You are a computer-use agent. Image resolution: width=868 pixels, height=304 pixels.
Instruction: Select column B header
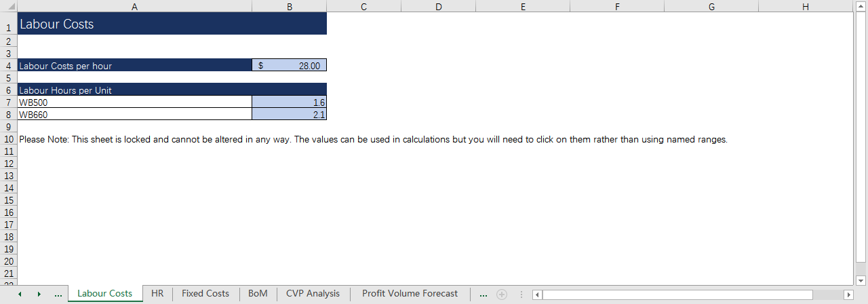click(290, 6)
